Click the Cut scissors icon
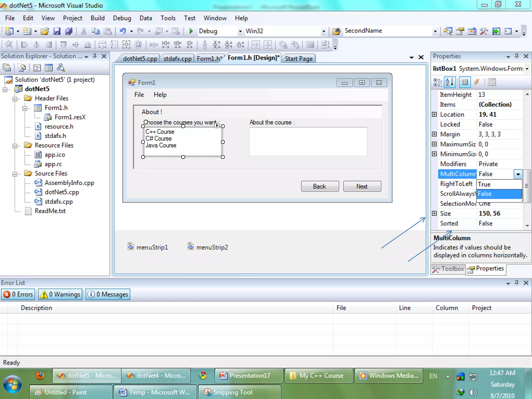Image resolution: width=532 pixels, height=399 pixels. click(x=83, y=31)
